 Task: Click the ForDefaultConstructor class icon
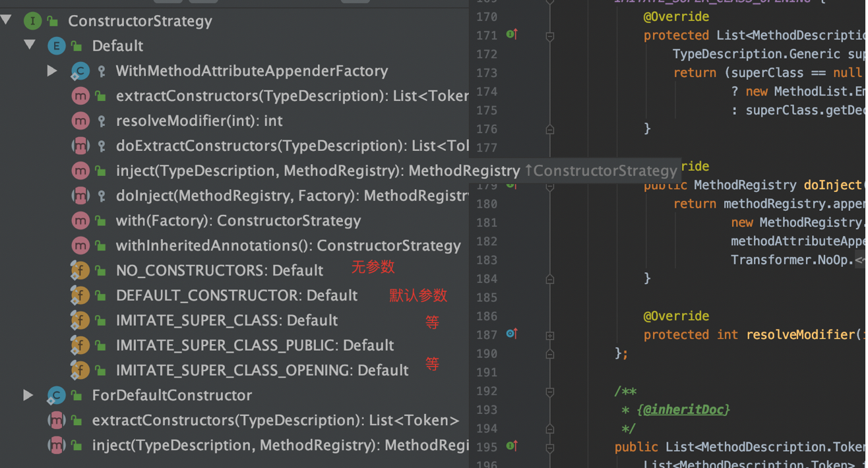(x=56, y=395)
